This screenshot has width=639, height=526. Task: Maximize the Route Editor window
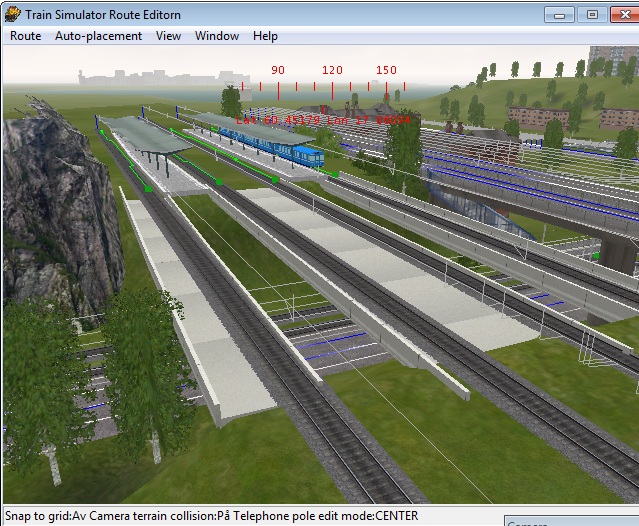(592, 14)
